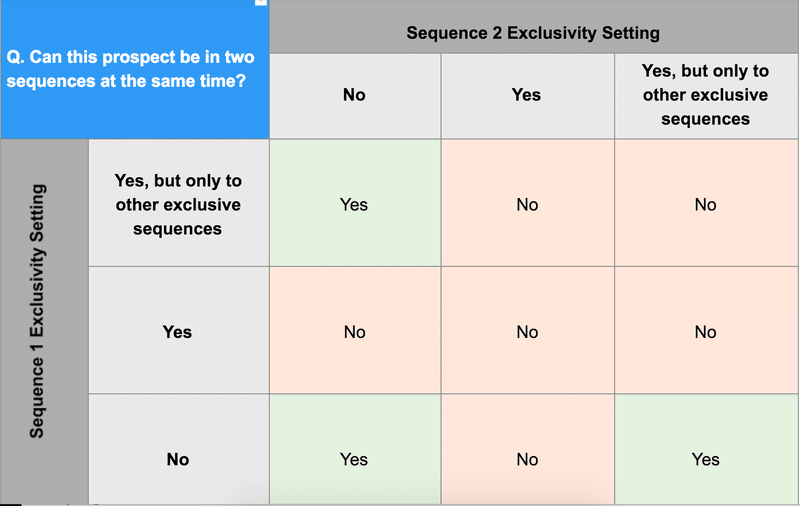Select green 'Yes' cell in the first data row
The image size is (800, 506).
click(355, 203)
